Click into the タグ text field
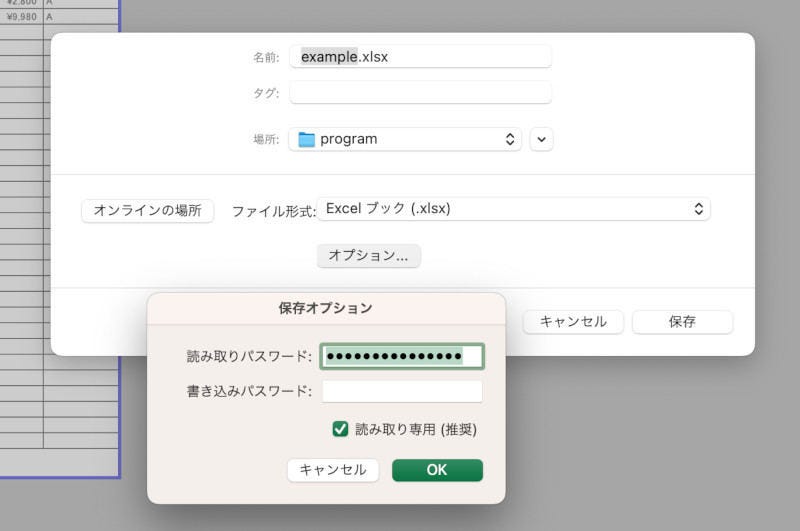800x531 pixels. 420,92
